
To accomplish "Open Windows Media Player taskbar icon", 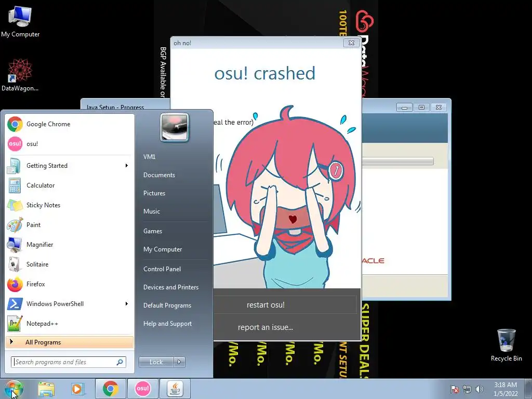I will 77,389.
